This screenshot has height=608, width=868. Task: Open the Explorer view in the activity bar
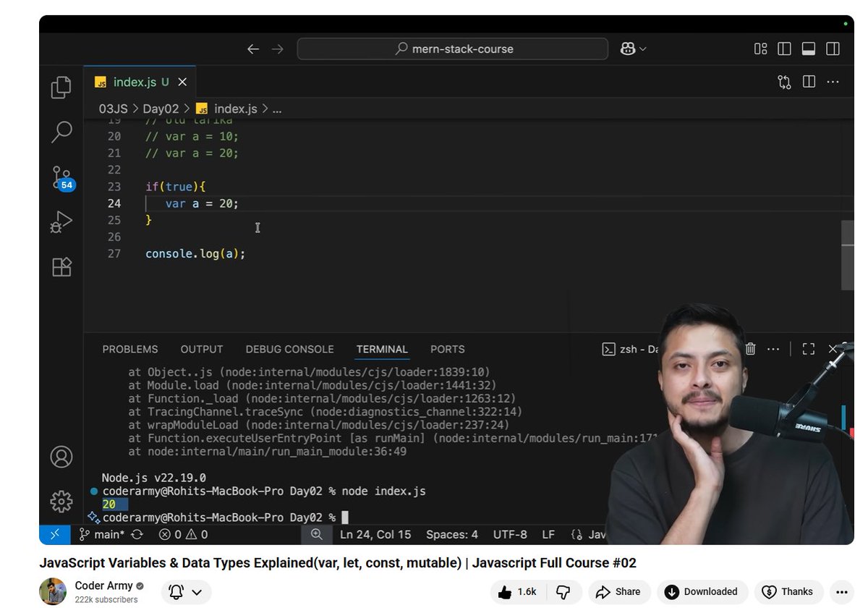(x=61, y=88)
